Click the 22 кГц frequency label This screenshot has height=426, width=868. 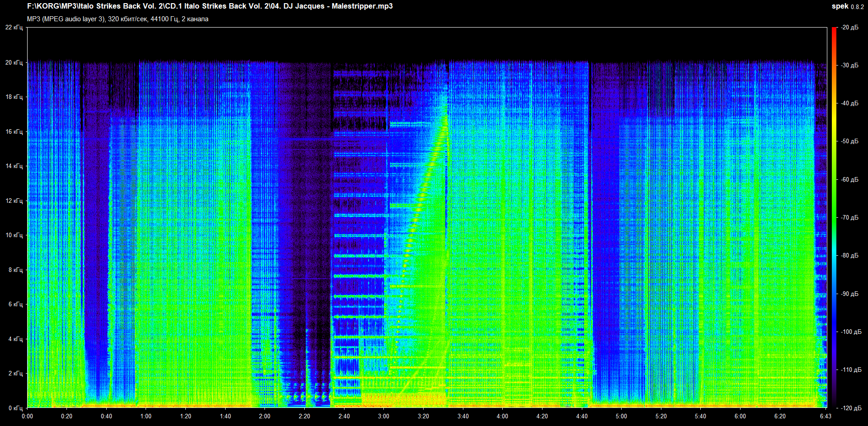coord(14,28)
